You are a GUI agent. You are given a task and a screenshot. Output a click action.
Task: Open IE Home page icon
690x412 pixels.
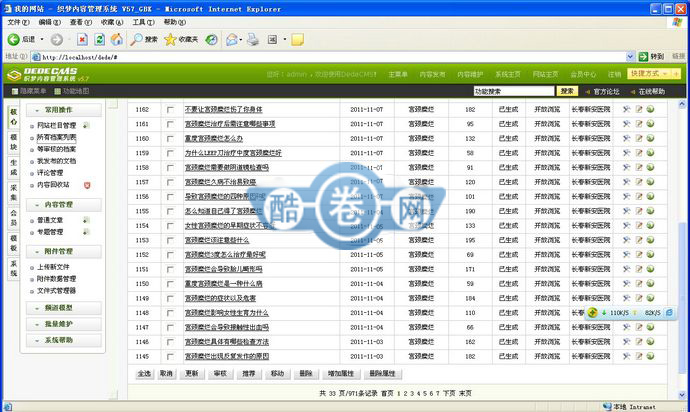click(117, 40)
